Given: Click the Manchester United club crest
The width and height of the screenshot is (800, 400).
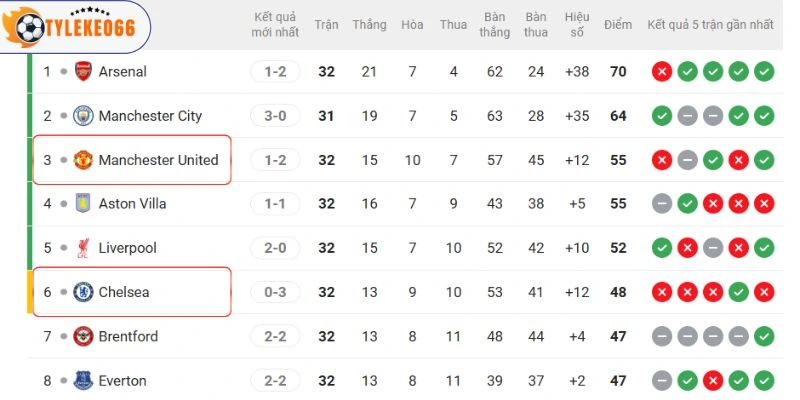Looking at the screenshot, I should pyautogui.click(x=83, y=160).
